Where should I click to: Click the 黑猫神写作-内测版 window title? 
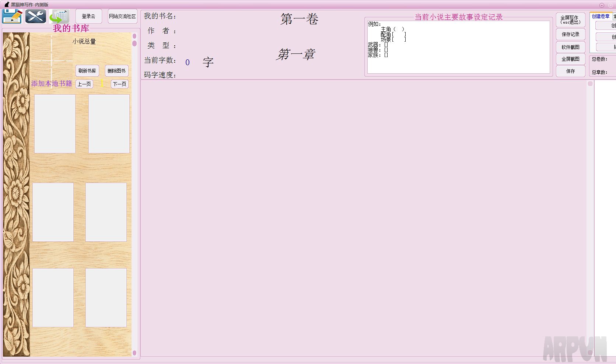click(30, 5)
